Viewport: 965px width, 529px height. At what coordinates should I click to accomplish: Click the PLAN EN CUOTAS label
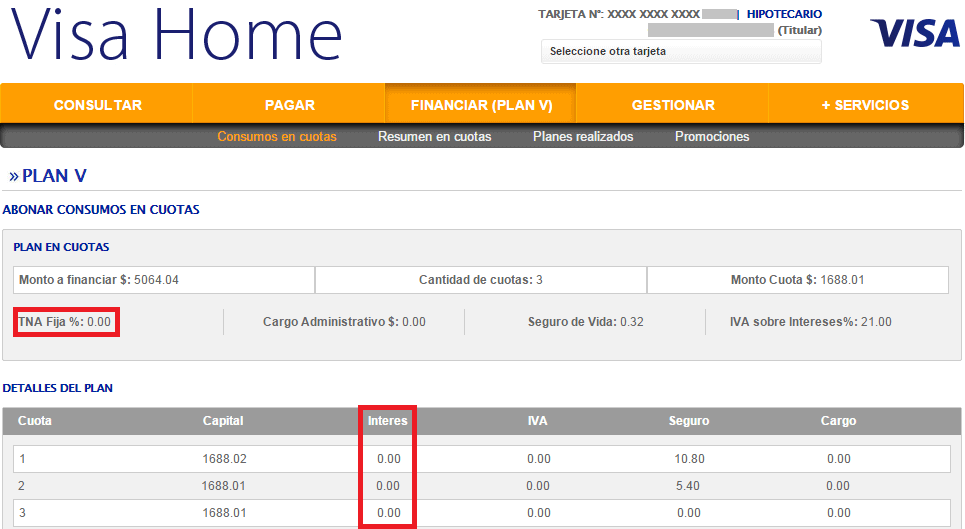[x=62, y=247]
